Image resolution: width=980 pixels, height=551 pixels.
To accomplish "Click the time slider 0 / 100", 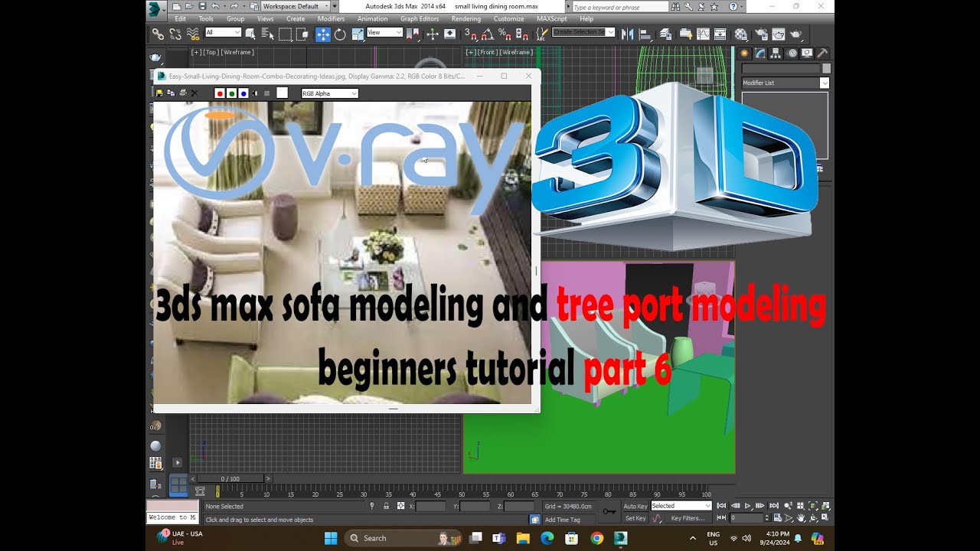I will click(x=231, y=479).
